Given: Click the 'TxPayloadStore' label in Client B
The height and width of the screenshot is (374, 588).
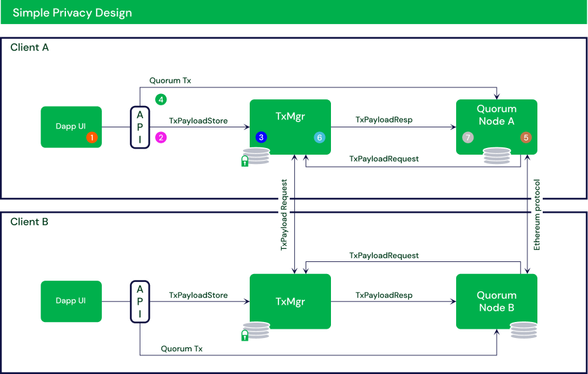Looking at the screenshot, I should pos(198,295).
